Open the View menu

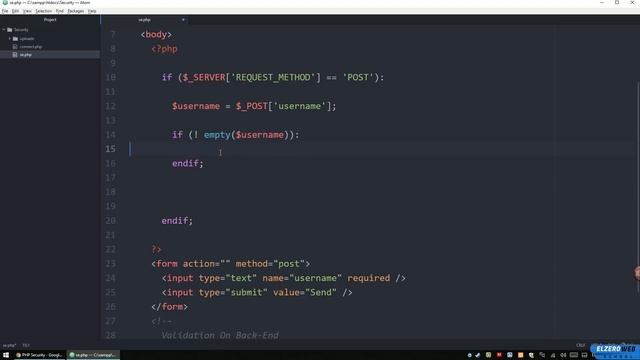(x=27, y=11)
